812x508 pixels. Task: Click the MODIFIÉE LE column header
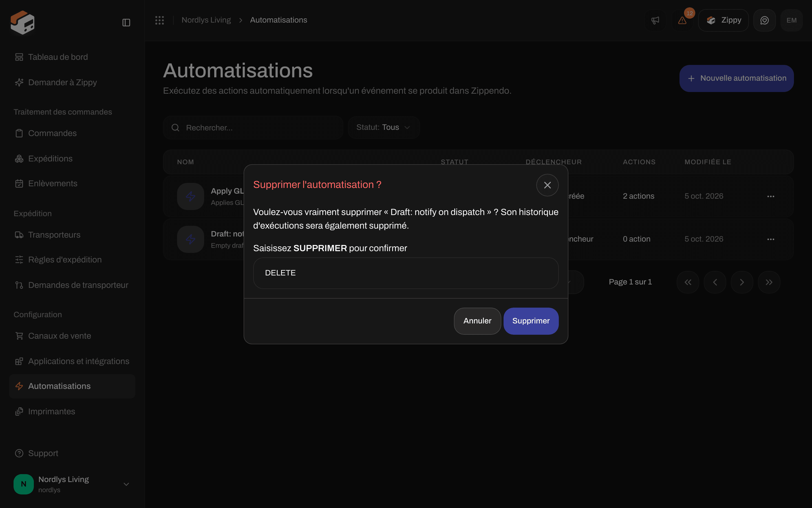(x=708, y=162)
